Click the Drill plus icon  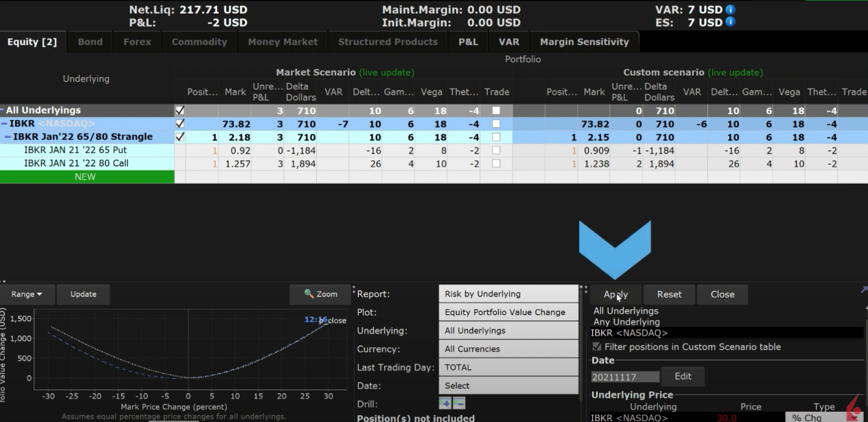tap(445, 403)
